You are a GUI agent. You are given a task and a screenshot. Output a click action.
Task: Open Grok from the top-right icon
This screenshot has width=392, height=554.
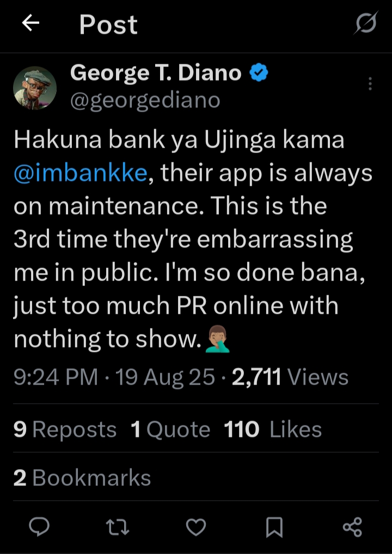pos(366,25)
